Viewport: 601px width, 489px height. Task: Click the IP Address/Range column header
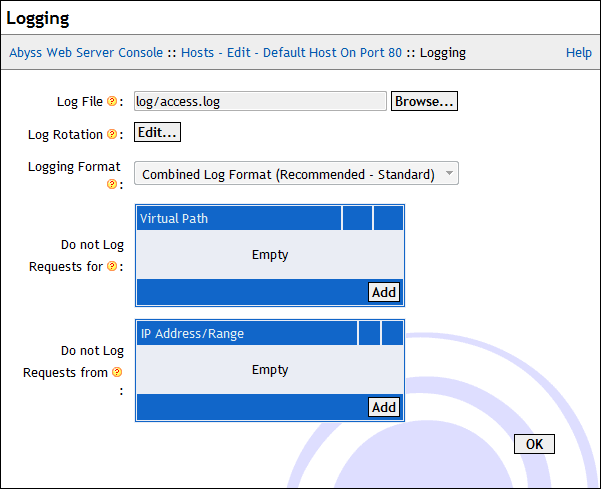pos(247,333)
